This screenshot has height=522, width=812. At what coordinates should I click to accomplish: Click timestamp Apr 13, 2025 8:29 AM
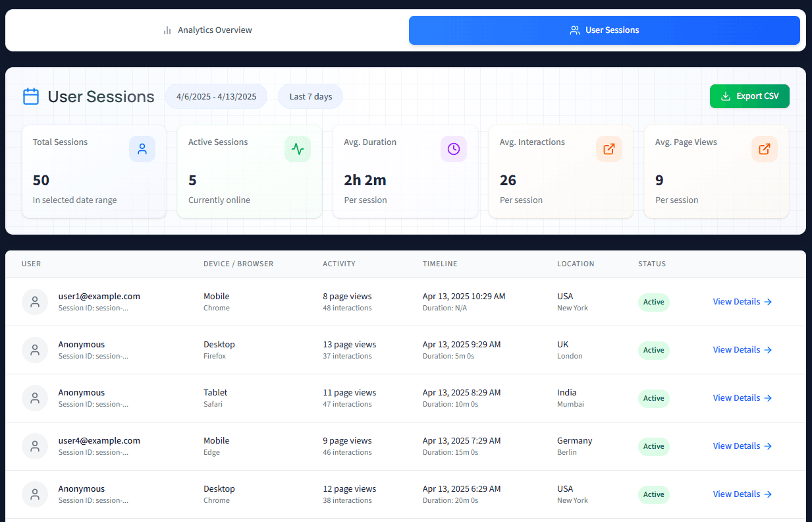pyautogui.click(x=462, y=393)
